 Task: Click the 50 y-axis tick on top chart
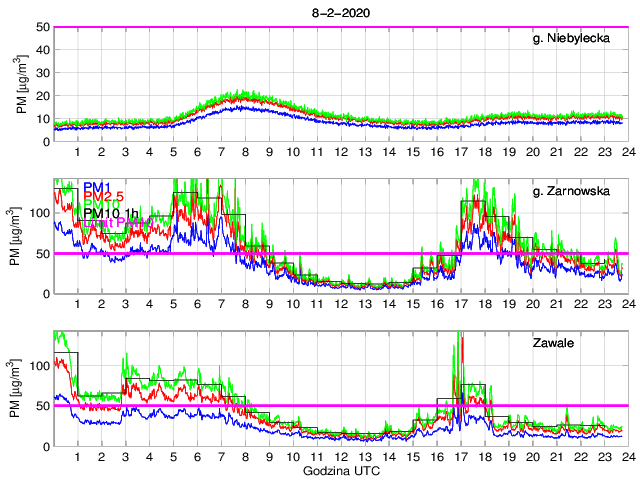pos(44,27)
